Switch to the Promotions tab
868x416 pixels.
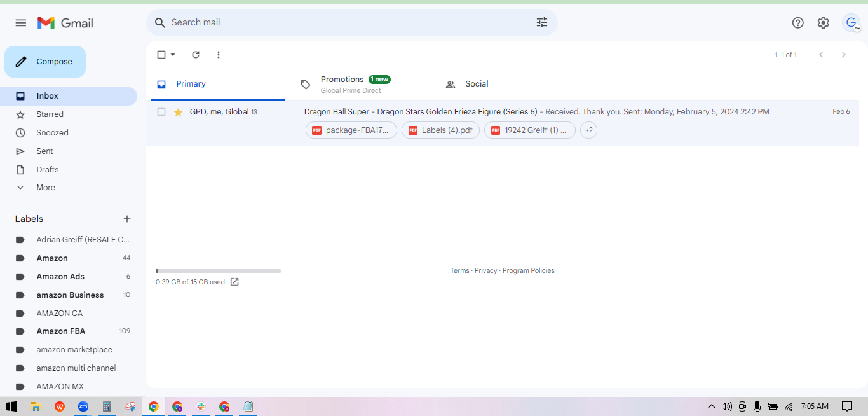pos(362,84)
